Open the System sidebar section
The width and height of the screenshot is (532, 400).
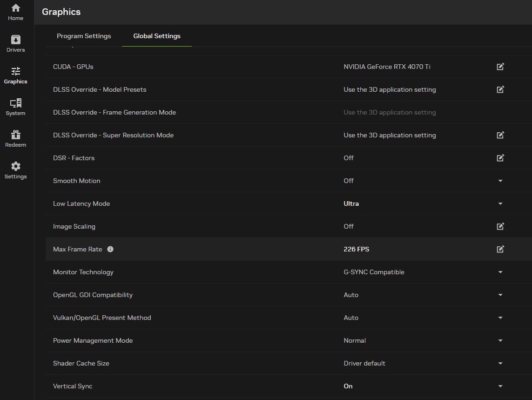click(x=16, y=107)
